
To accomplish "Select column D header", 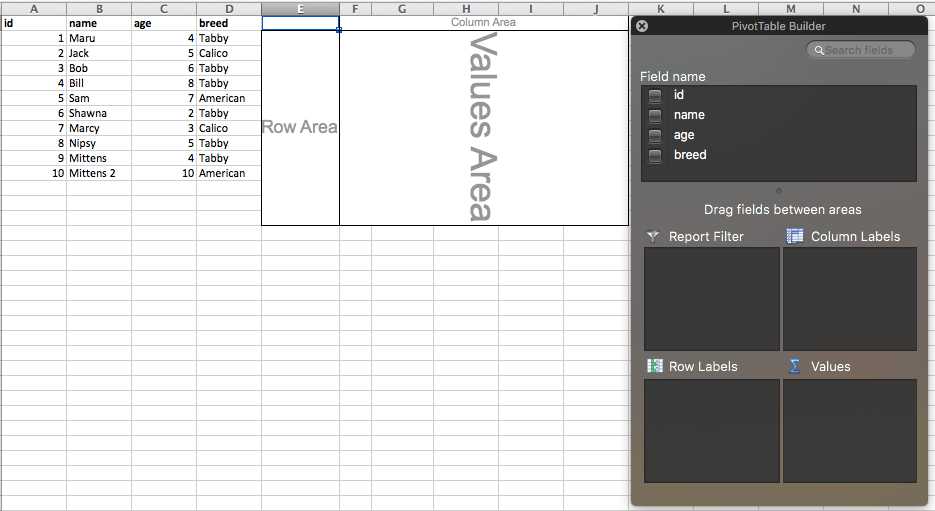I will click(x=229, y=8).
